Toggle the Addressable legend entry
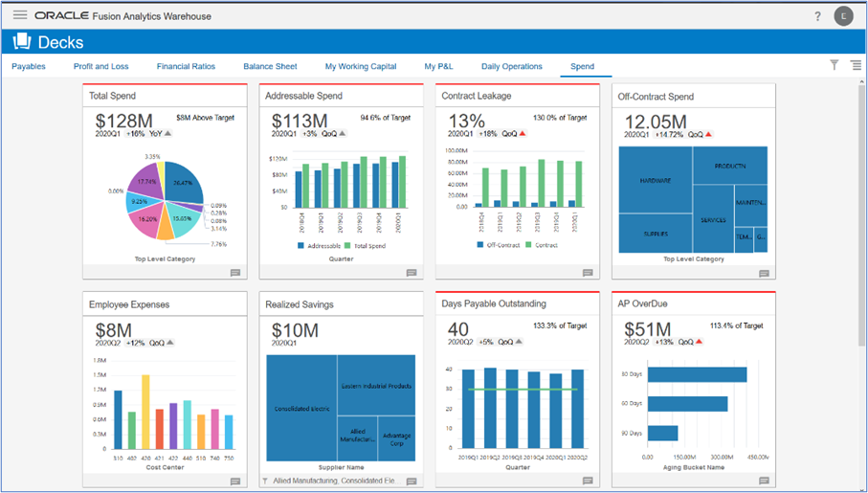The height and width of the screenshot is (493, 868). [x=319, y=245]
